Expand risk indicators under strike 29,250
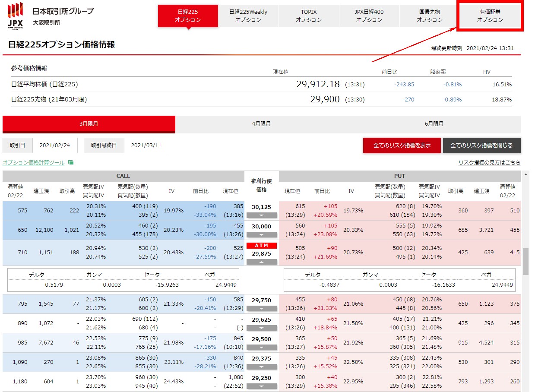The height and width of the screenshot is (392, 535). tap(261, 386)
